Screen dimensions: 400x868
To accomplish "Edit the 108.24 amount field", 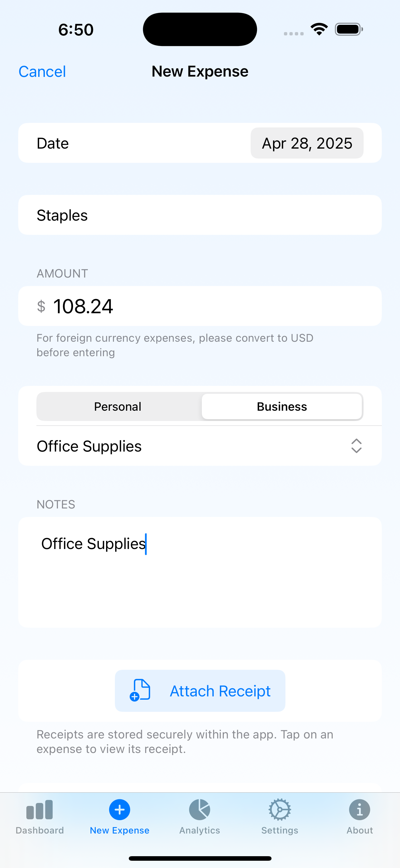I will tap(200, 306).
